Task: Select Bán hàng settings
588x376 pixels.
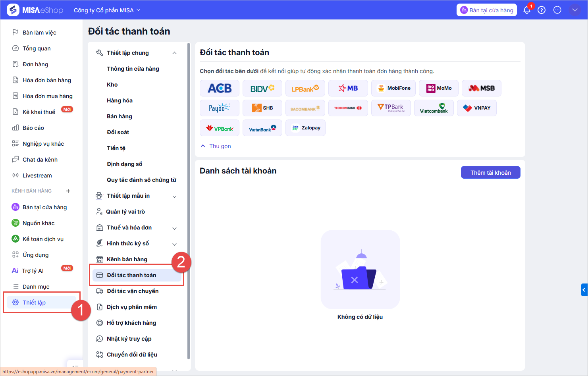Action: pyautogui.click(x=120, y=116)
